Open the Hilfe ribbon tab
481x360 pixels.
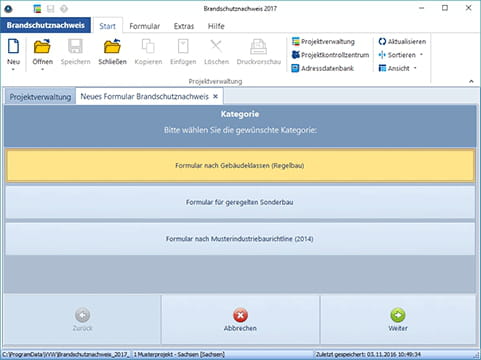point(216,26)
